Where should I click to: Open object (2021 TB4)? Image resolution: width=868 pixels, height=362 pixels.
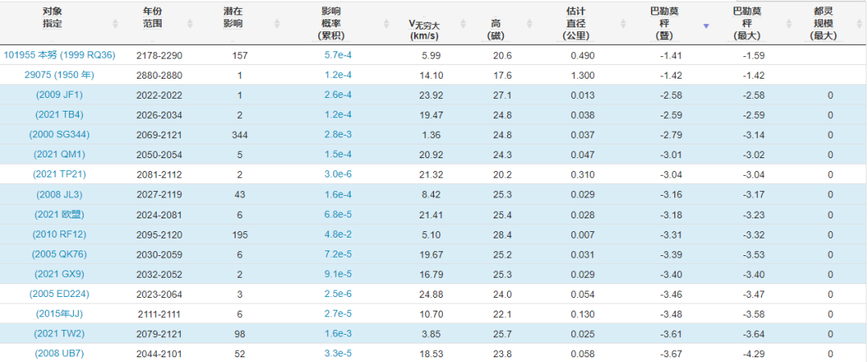pyautogui.click(x=59, y=115)
